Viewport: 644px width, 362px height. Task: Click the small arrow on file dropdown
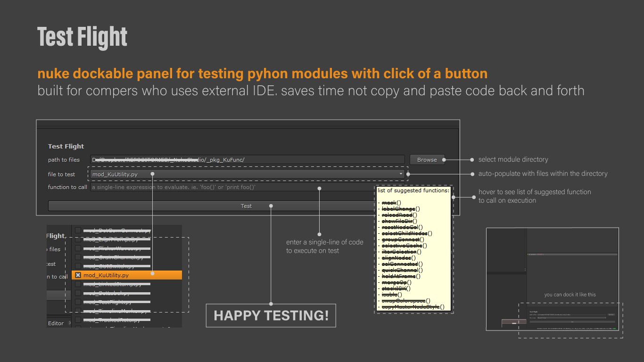(401, 174)
